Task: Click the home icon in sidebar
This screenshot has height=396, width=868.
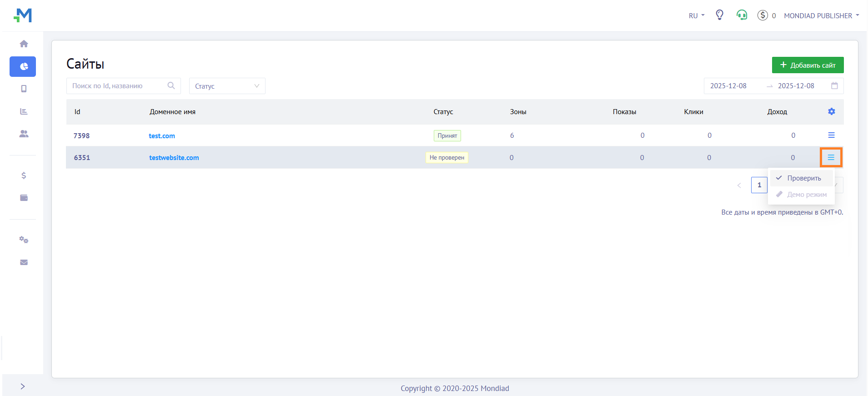Action: coord(24,44)
